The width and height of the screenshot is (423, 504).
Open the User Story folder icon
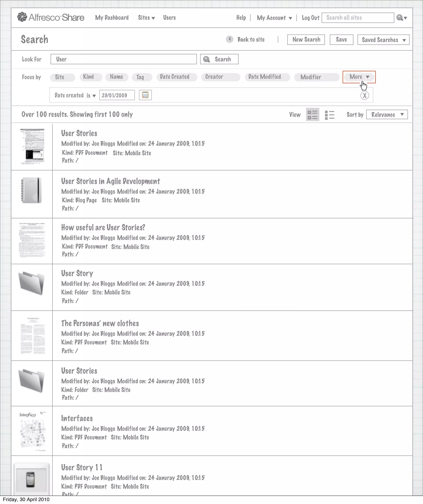[x=32, y=283]
